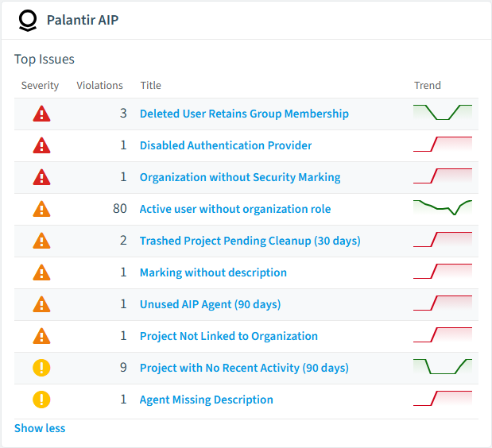492x448 pixels.
Task: Click warning icon for Project Not Linked to Organization
Action: 42,336
